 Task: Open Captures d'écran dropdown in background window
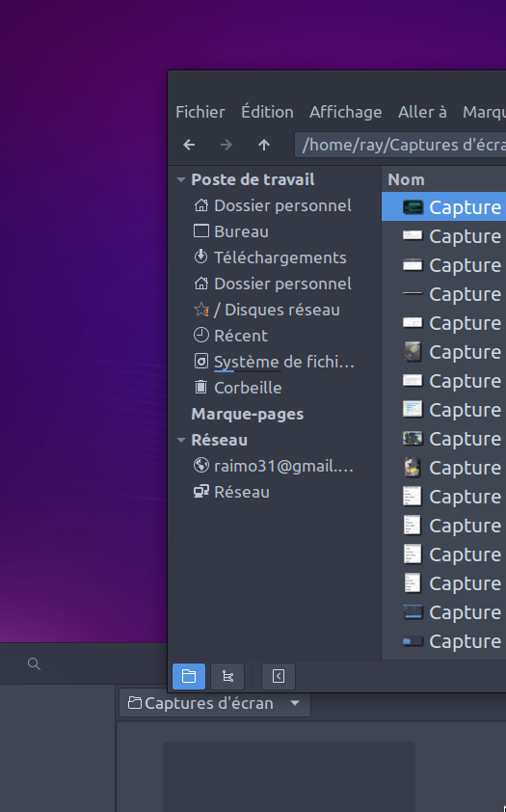215,703
